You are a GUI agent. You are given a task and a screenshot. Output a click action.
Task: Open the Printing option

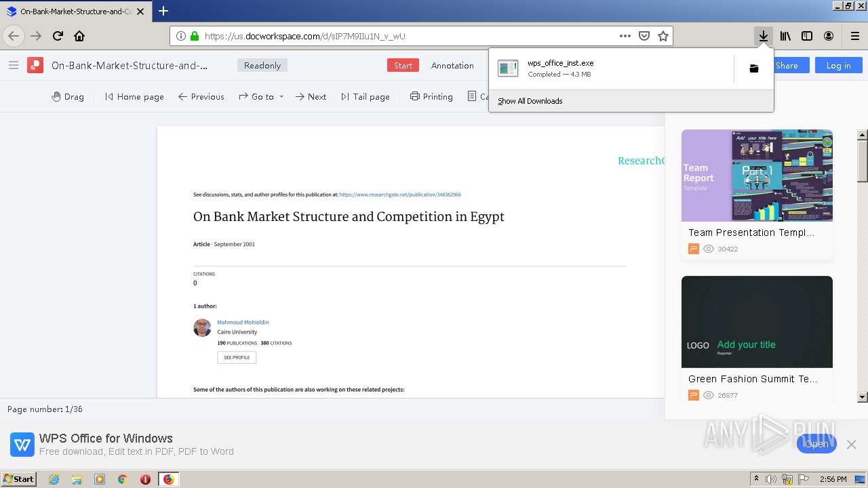[431, 97]
